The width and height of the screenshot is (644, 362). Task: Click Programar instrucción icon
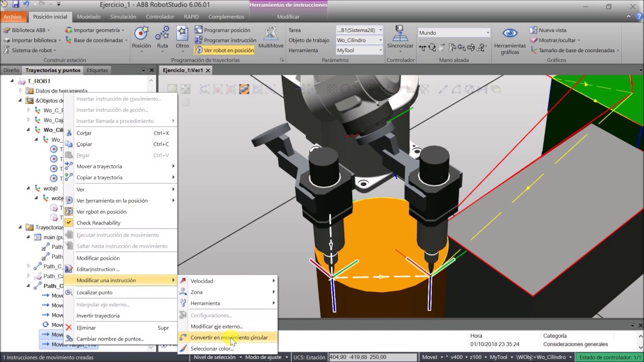click(198, 40)
